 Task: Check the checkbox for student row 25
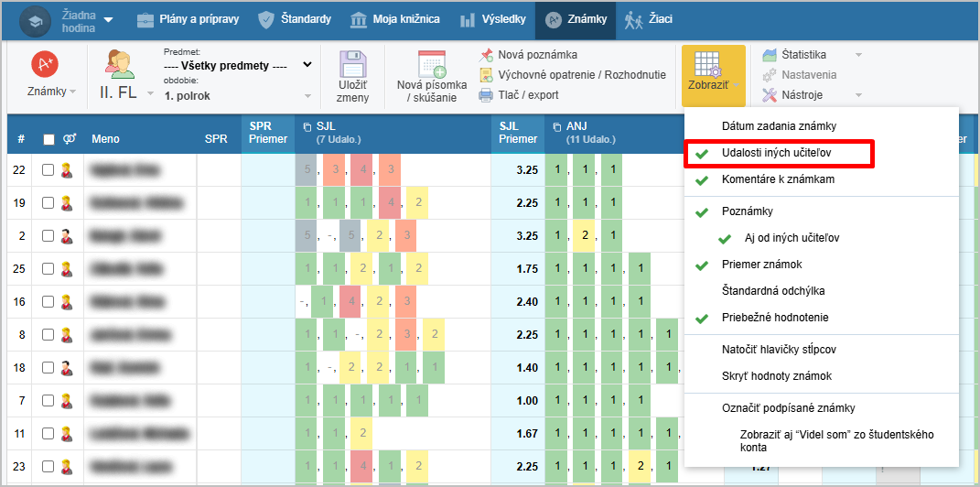coord(48,269)
